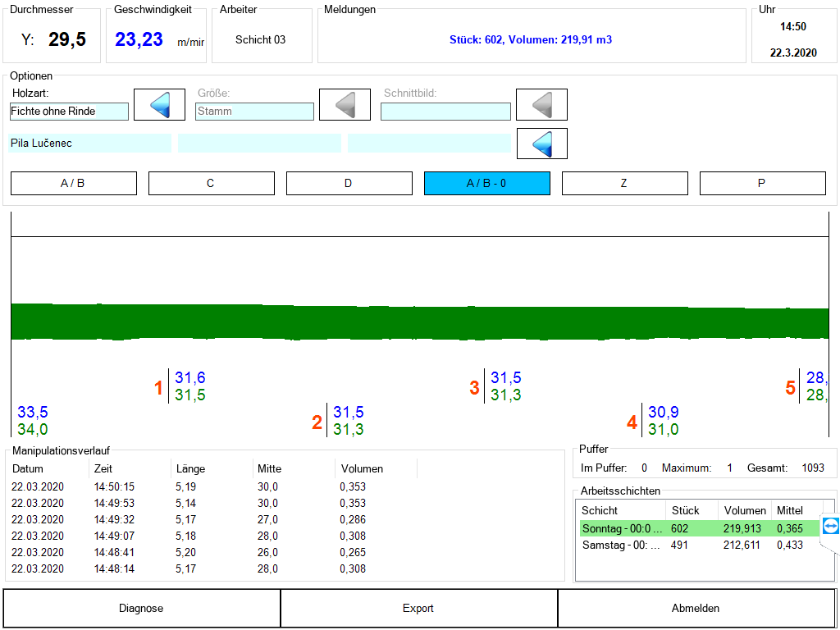Viewport: 840px width, 630px height.
Task: Click the Pila Lučenec field
Action: click(x=90, y=144)
